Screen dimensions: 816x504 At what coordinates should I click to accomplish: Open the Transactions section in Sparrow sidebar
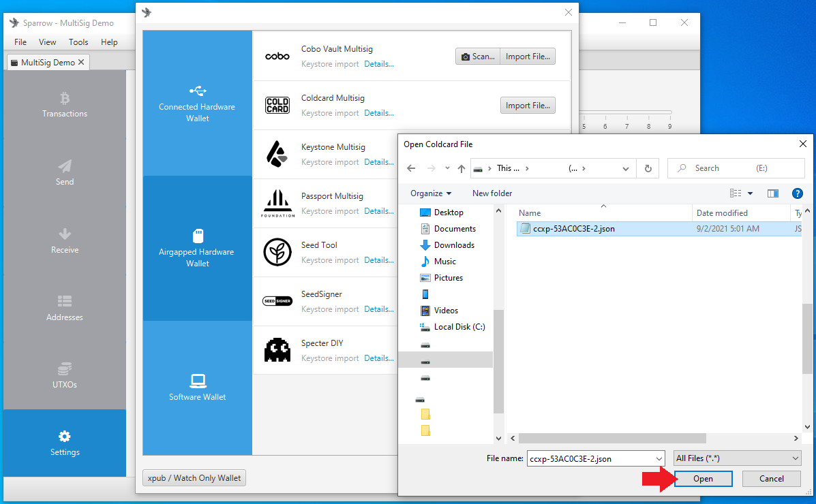point(65,104)
